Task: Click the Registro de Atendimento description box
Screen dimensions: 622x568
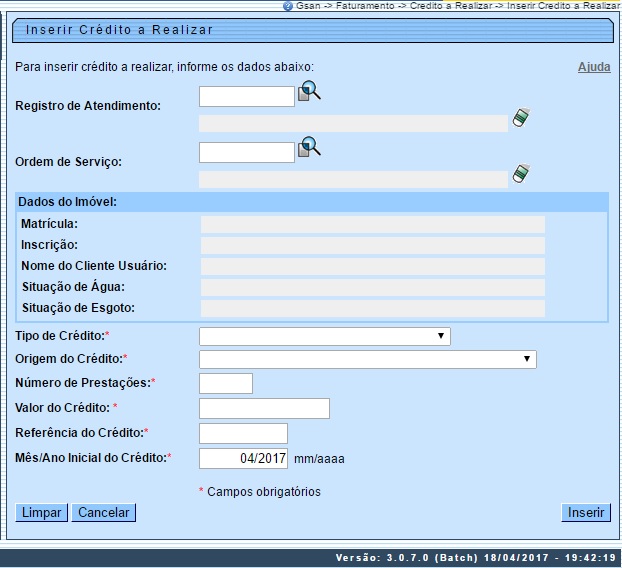Action: (x=353, y=123)
